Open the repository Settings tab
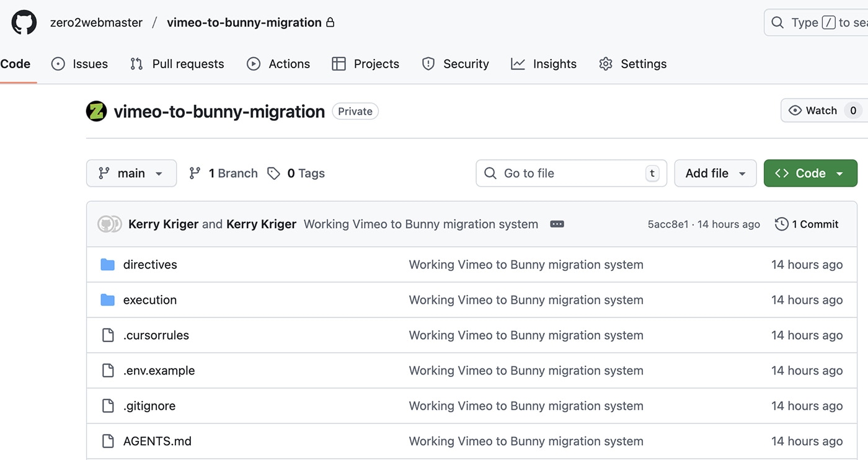This screenshot has width=868, height=460. [x=633, y=64]
